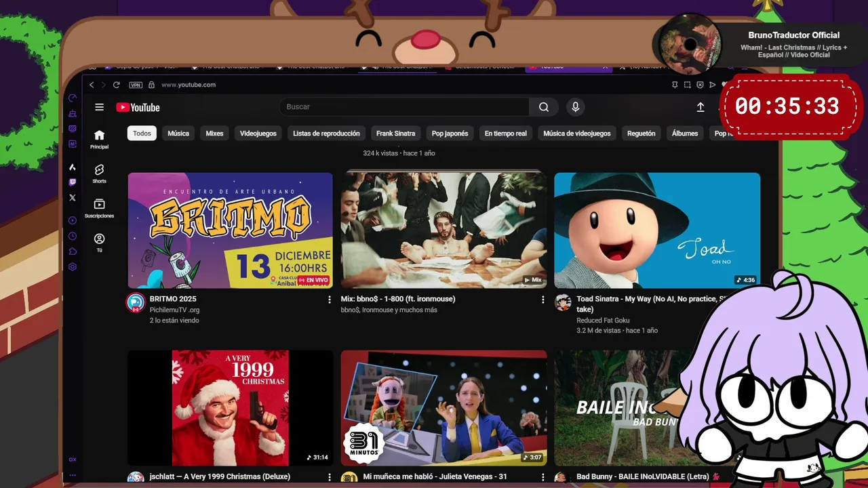Open more options for bbno$ mix
This screenshot has height=488, width=868.
pyautogui.click(x=542, y=300)
